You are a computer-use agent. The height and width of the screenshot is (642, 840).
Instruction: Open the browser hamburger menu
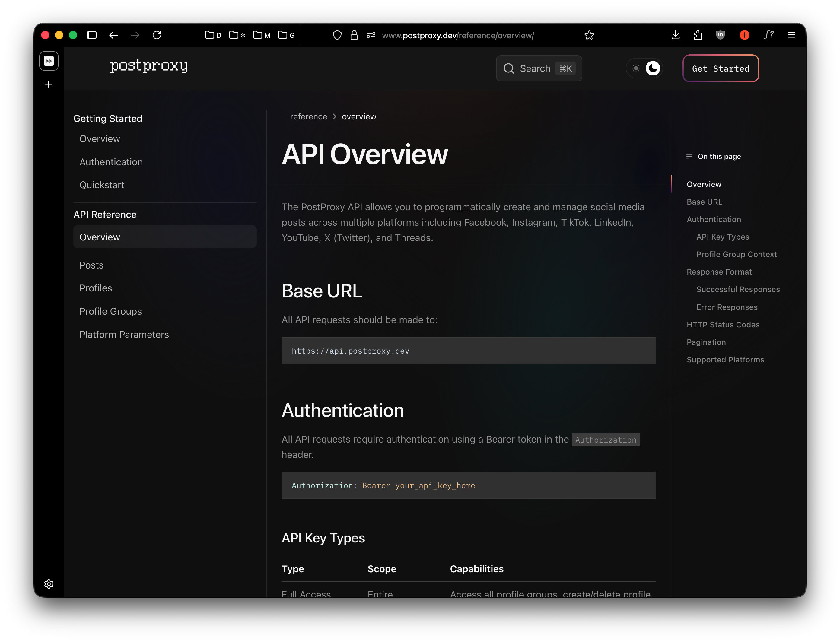tap(791, 35)
